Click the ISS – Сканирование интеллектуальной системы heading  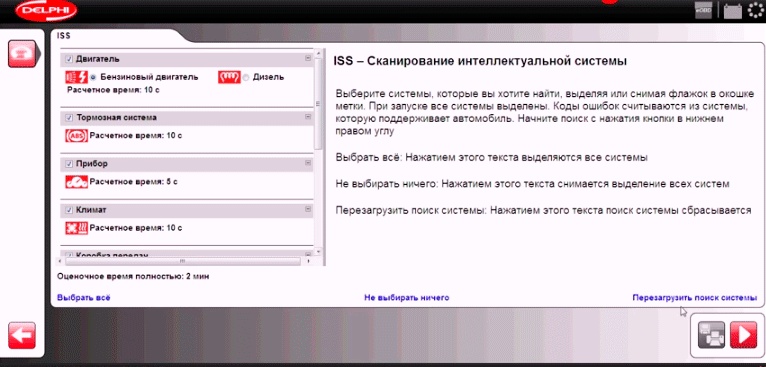tap(480, 61)
